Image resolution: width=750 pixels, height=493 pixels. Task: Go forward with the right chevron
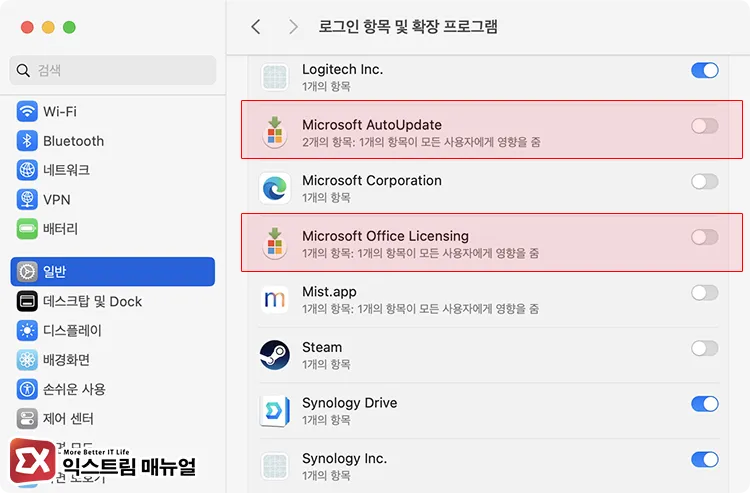(x=293, y=27)
